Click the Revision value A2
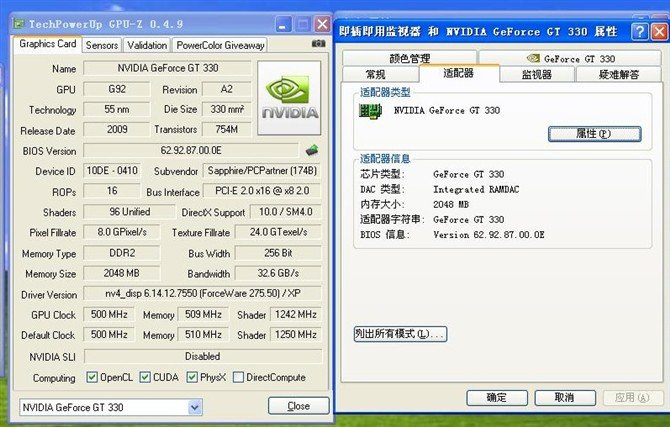Screen dimensions: 670x427 [226, 89]
